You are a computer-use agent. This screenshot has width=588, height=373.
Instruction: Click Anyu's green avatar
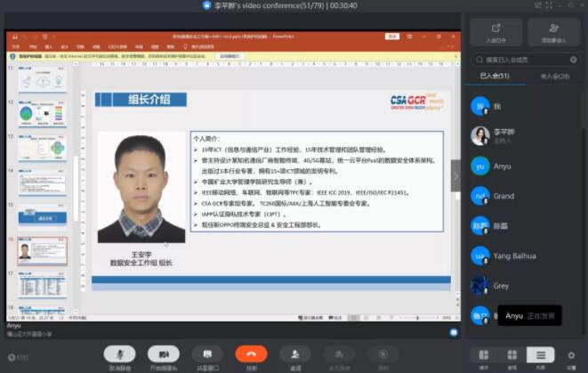click(x=480, y=166)
